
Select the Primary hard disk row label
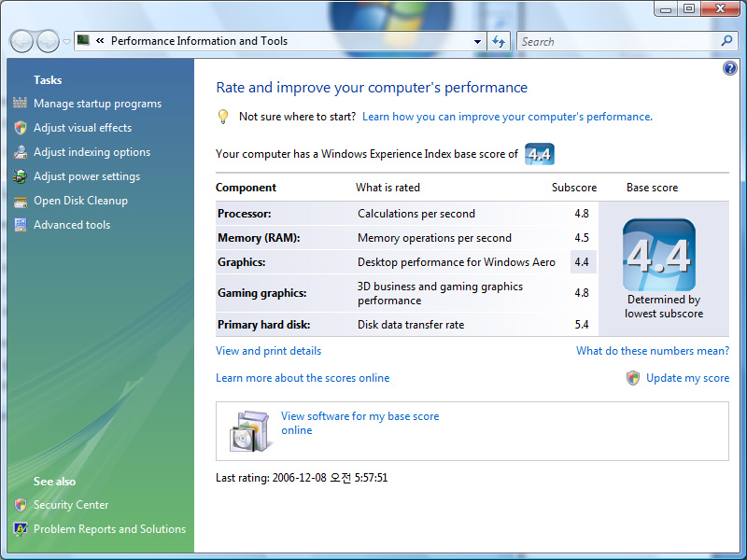click(x=264, y=325)
